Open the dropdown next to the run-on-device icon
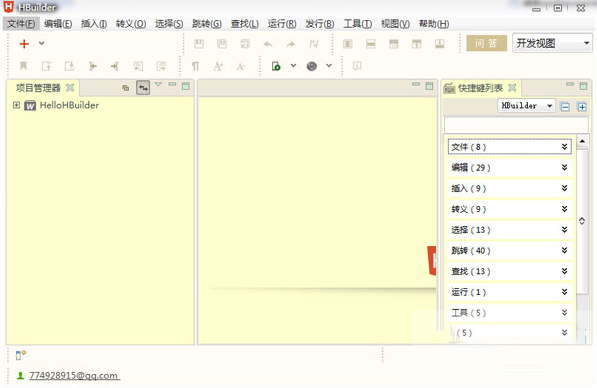 [x=293, y=65]
